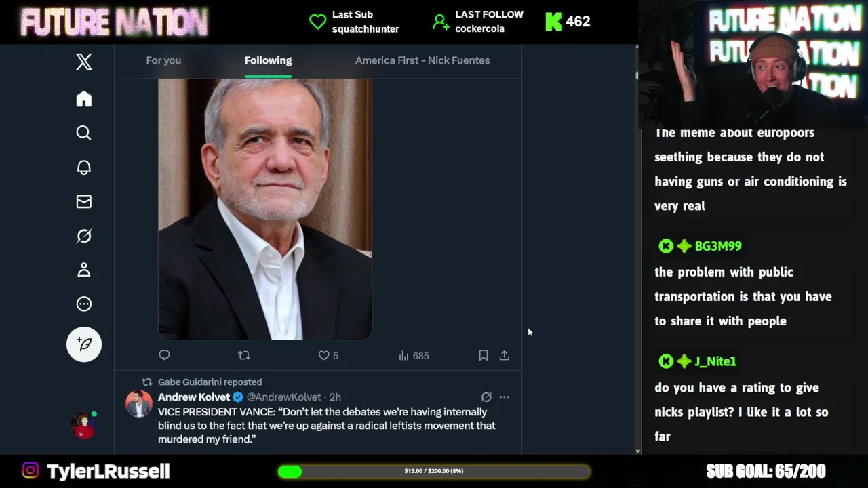Image resolution: width=868 pixels, height=488 pixels.
Task: Bookmark the portrait photo post
Action: pyautogui.click(x=483, y=355)
